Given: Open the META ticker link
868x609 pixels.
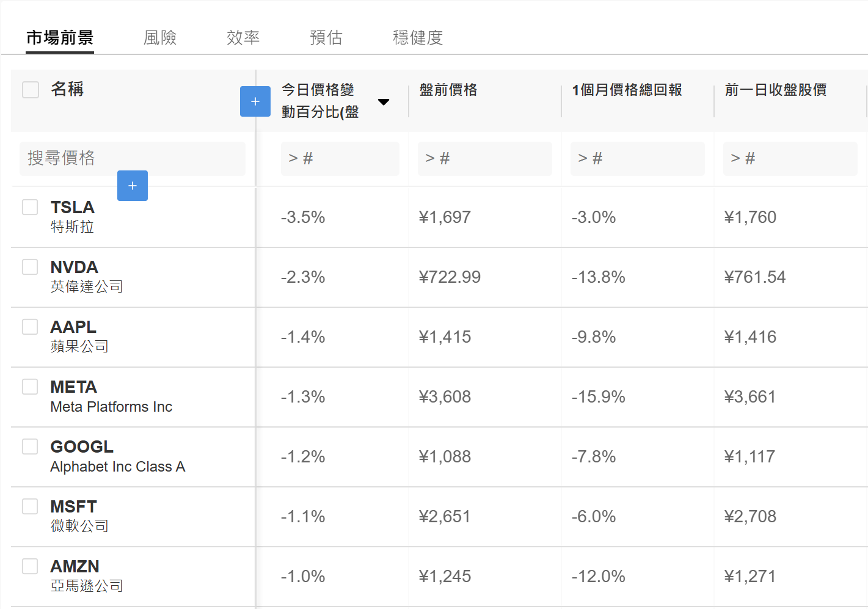Looking at the screenshot, I should click(x=74, y=387).
